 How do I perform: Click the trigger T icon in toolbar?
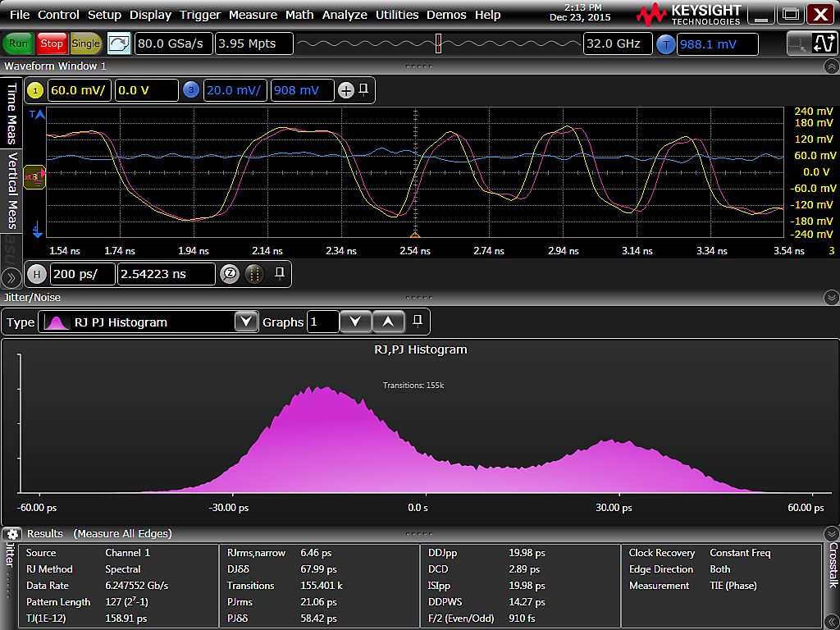tap(665, 44)
